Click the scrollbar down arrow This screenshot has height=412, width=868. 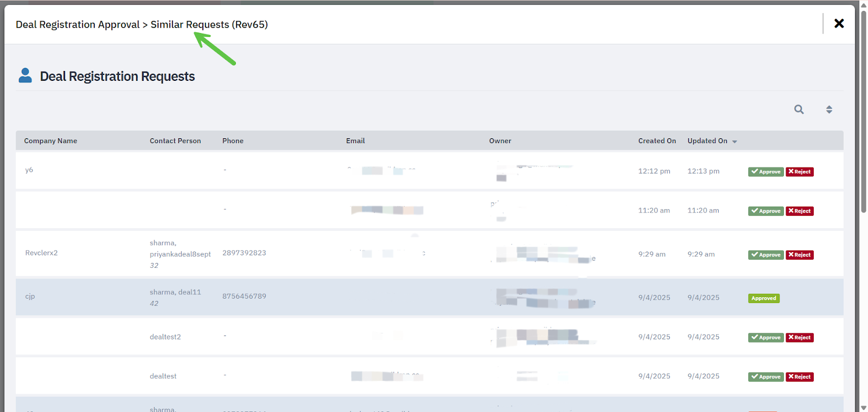coord(863,408)
